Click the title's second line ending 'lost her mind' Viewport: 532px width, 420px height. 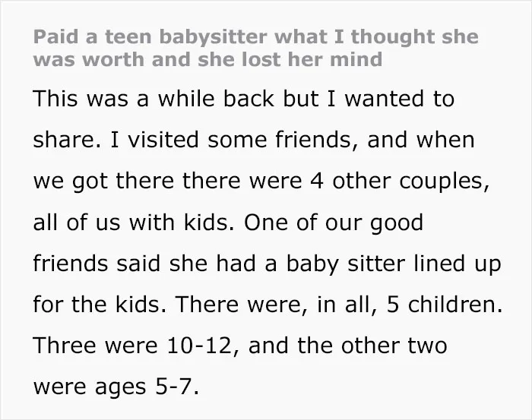(x=207, y=59)
